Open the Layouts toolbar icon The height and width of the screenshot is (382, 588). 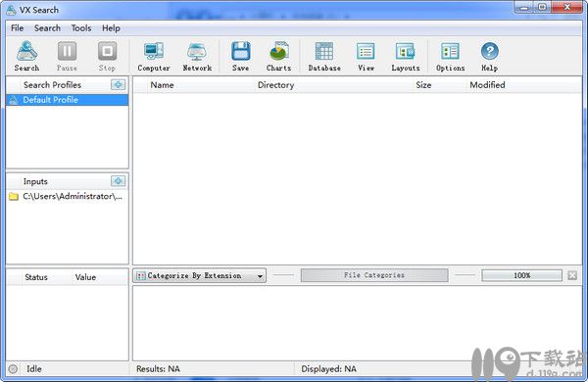406,56
